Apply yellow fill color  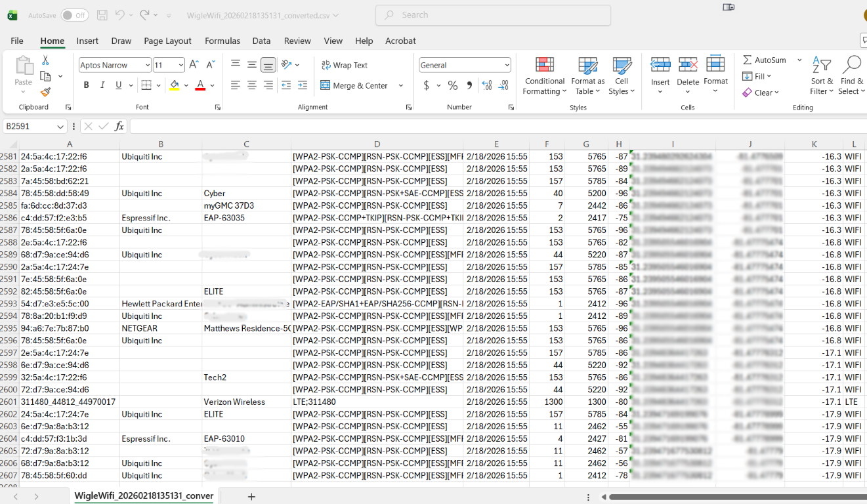pos(174,85)
